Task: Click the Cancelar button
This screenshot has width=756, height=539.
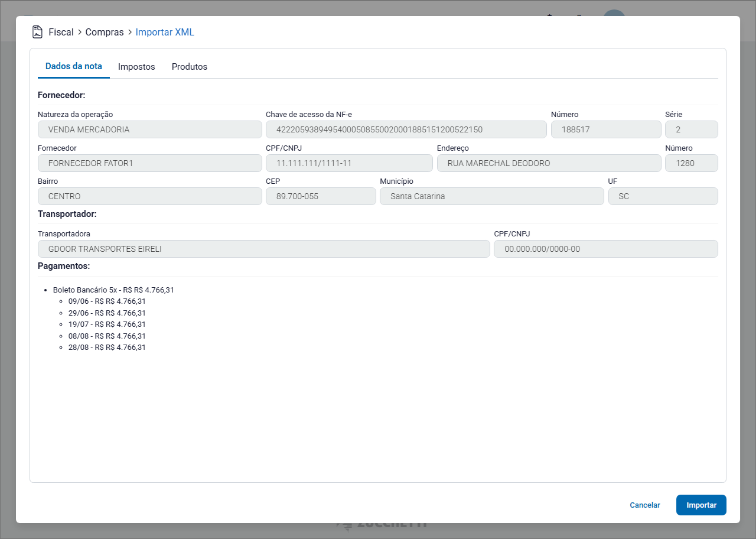Action: coord(645,505)
